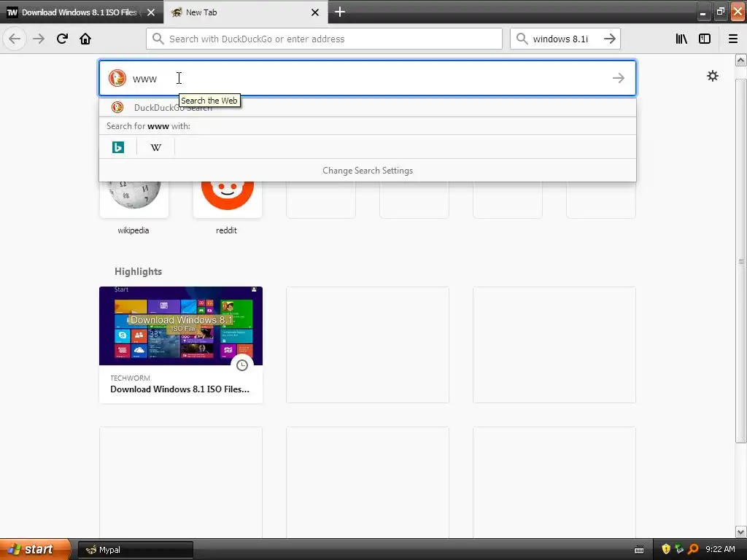Click the keyboard icon on taskbar
The image size is (747, 560).
click(639, 550)
